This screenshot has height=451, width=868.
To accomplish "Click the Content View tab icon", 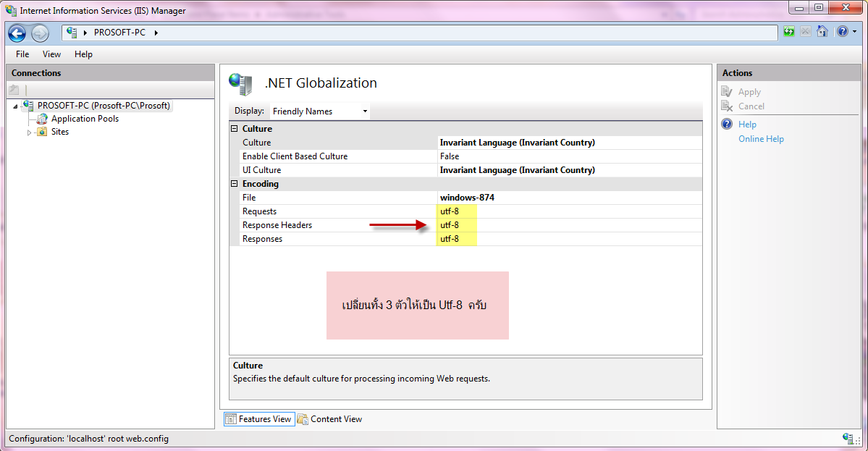I will click(303, 419).
